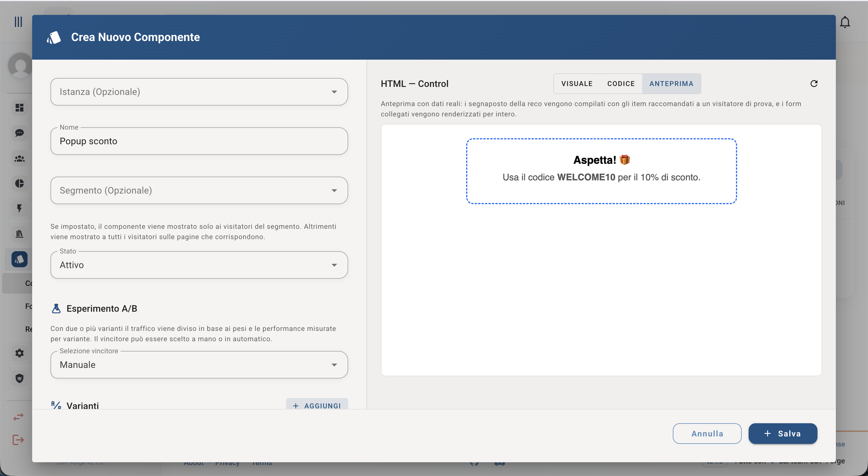Open the lightning bolt sidebar icon
This screenshot has height=476, width=868.
click(x=20, y=208)
